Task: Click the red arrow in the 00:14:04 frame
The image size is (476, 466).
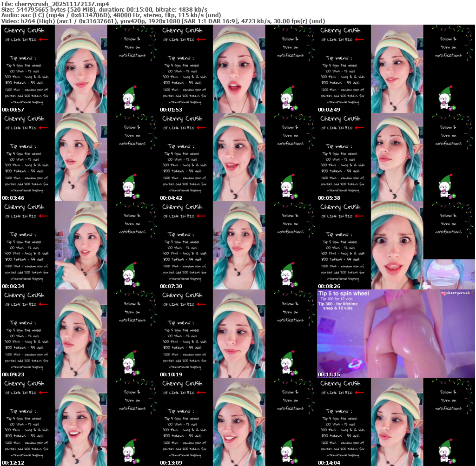Action: click(x=360, y=393)
